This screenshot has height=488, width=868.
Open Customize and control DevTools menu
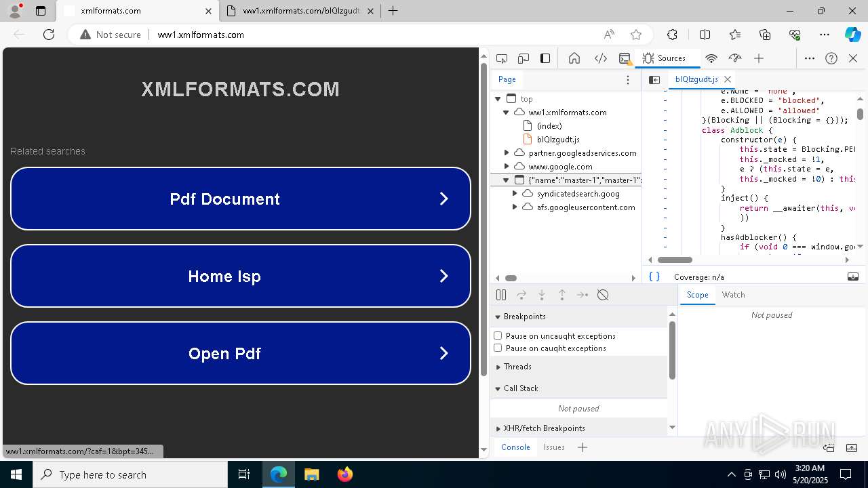810,58
